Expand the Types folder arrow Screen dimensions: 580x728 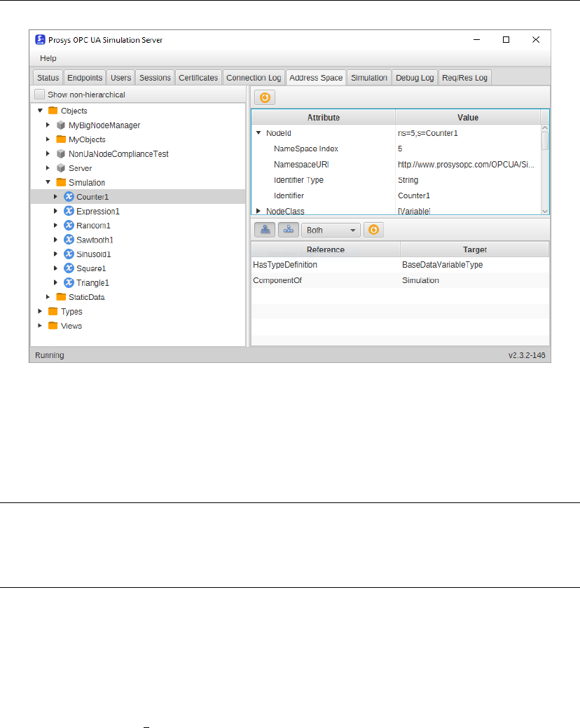click(x=40, y=312)
